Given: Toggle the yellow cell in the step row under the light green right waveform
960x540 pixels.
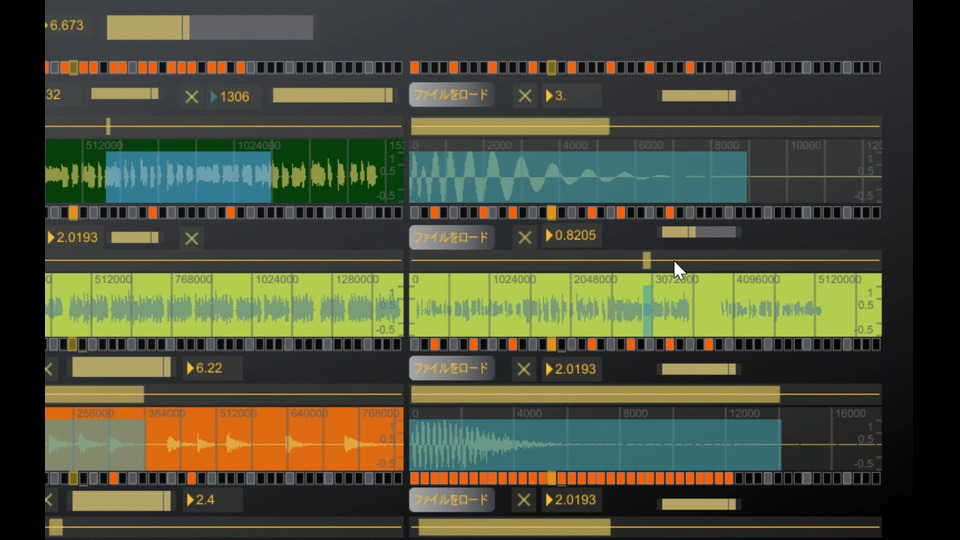Looking at the screenshot, I should 552,344.
